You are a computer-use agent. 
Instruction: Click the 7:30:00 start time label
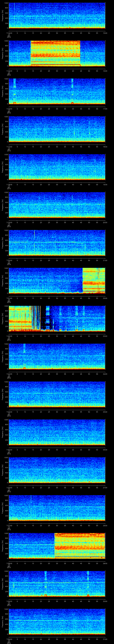coord(9,639)
